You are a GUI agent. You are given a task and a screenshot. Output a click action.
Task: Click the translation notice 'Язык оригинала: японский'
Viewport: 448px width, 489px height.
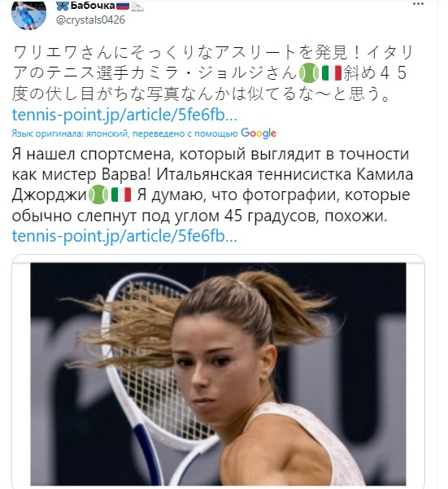[x=70, y=133]
